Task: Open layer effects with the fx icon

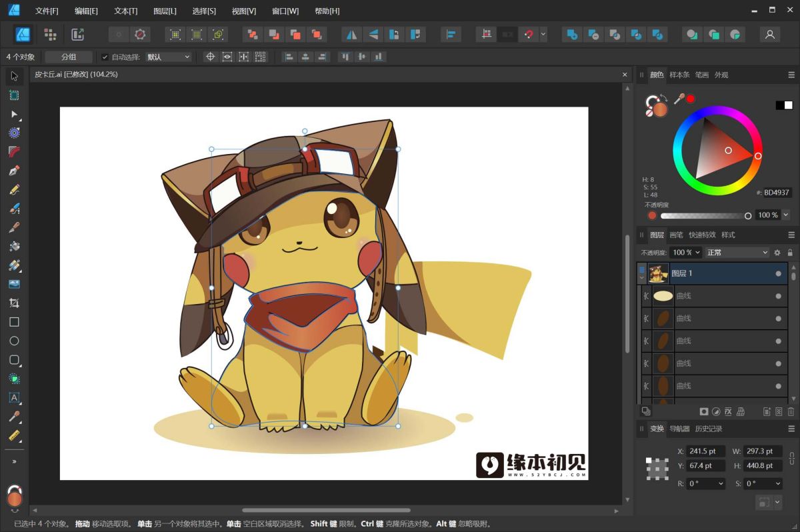Action: (729, 412)
